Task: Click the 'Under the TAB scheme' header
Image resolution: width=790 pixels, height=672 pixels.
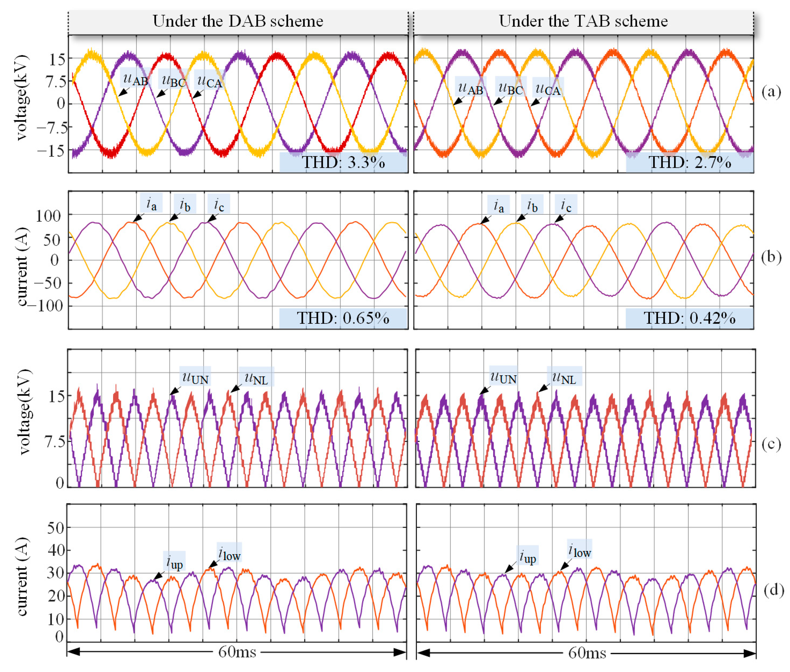Action: click(583, 21)
